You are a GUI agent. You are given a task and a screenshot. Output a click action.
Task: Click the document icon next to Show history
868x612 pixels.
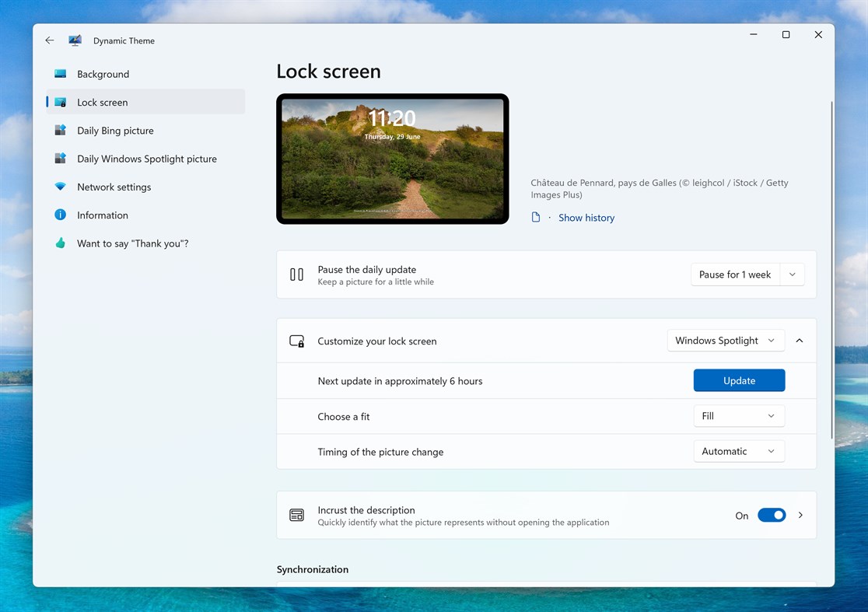coord(537,218)
